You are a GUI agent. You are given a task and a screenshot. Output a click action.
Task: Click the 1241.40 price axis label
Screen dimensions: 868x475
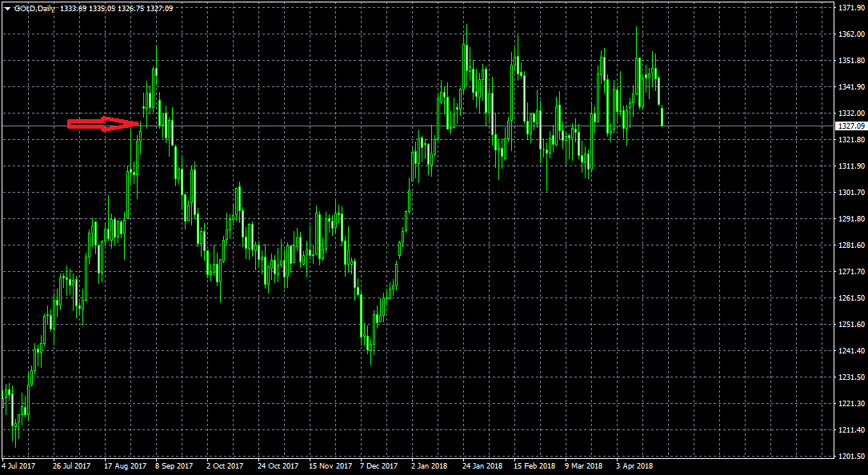click(x=851, y=351)
